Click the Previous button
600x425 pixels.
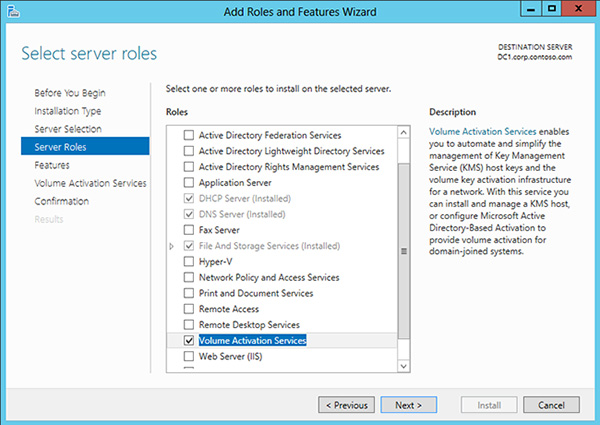point(346,405)
